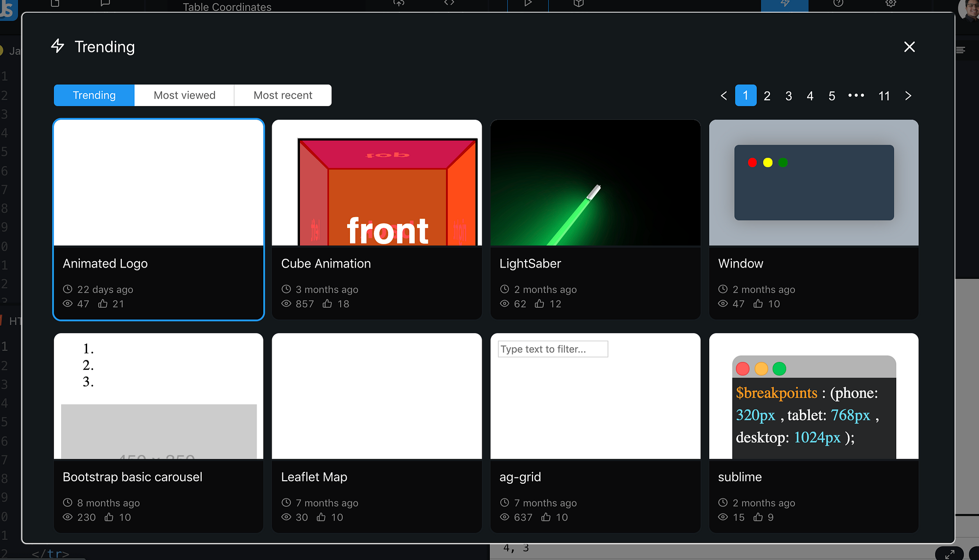
Task: Go to page 2 of trending results
Action: (767, 95)
